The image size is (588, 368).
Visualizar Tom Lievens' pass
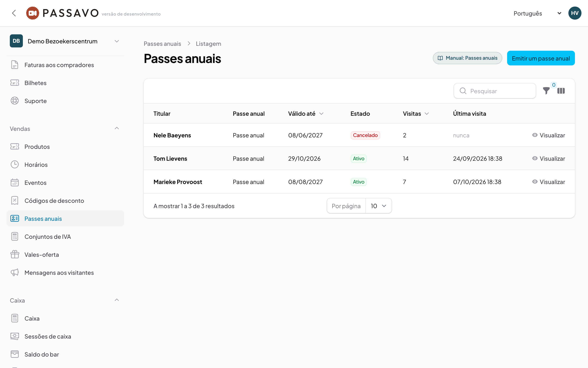point(549,158)
